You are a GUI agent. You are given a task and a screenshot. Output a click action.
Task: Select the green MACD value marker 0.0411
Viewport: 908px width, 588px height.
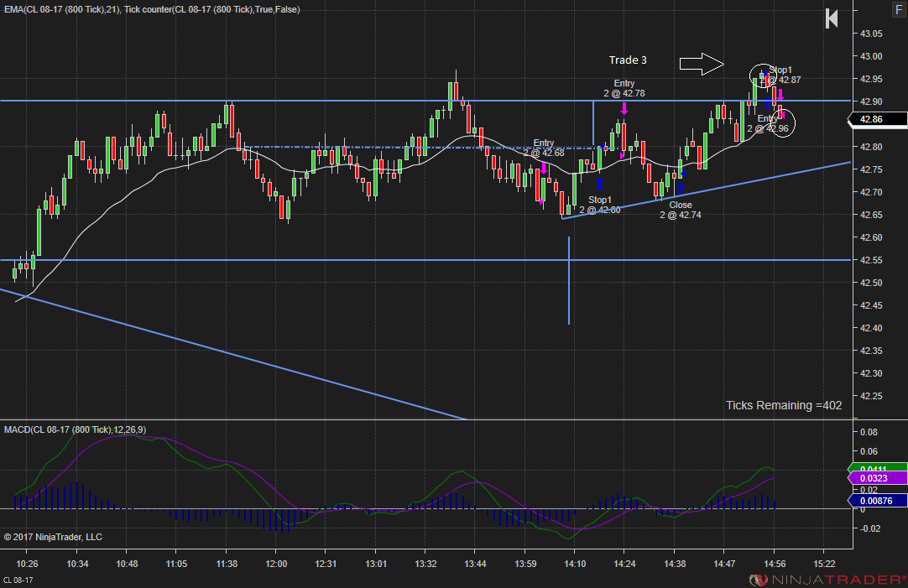point(878,467)
